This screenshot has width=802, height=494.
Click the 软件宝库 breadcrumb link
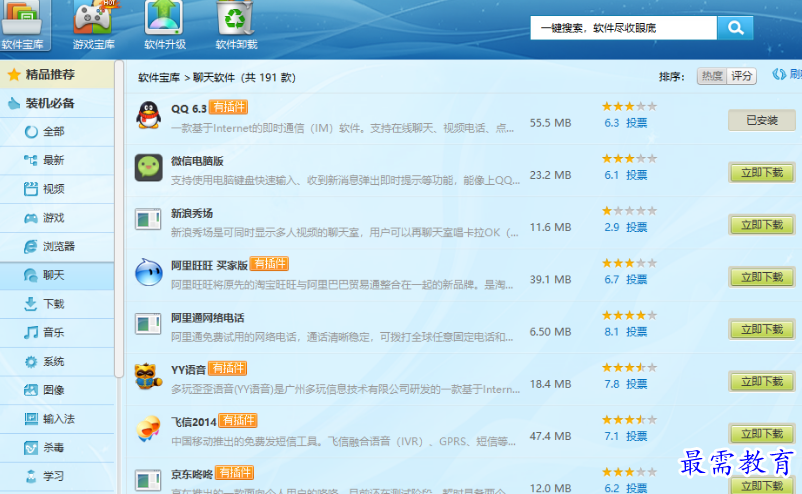[159, 78]
